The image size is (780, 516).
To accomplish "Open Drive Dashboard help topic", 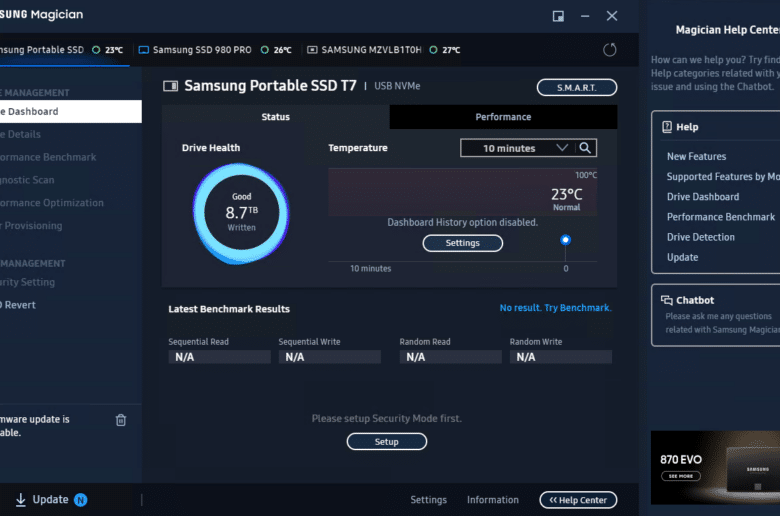I will (x=703, y=197).
